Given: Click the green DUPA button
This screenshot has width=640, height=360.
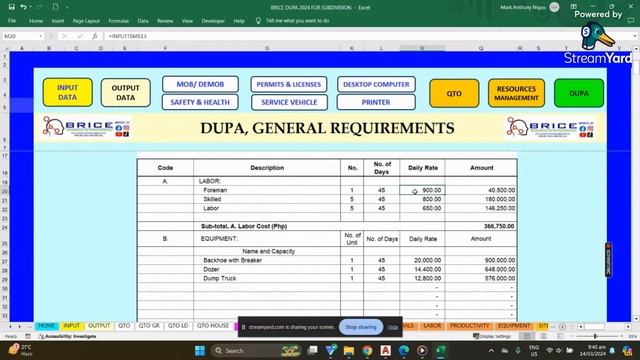Looking at the screenshot, I should [x=579, y=93].
